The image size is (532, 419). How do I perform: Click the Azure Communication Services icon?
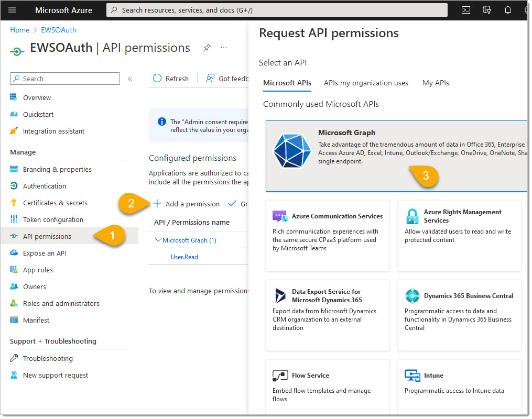tap(280, 216)
